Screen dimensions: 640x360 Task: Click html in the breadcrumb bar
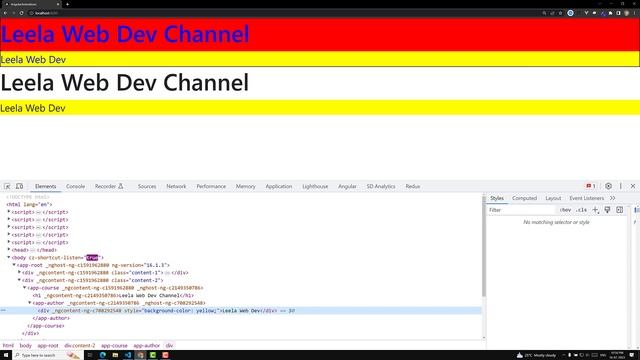[x=8, y=345]
